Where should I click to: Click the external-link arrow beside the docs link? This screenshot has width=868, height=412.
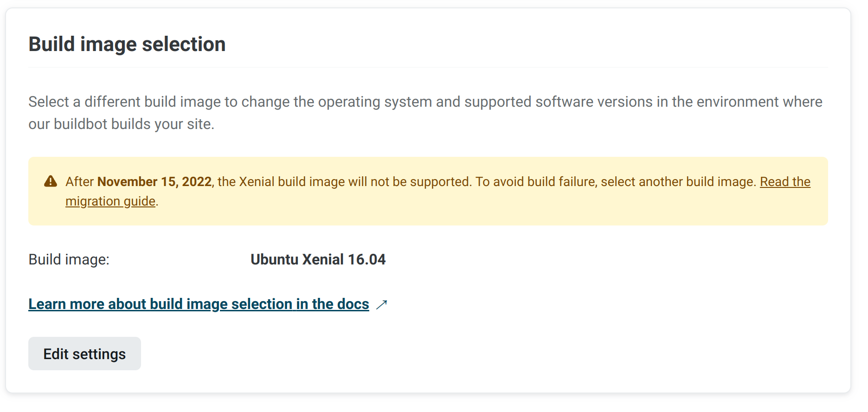[381, 305]
